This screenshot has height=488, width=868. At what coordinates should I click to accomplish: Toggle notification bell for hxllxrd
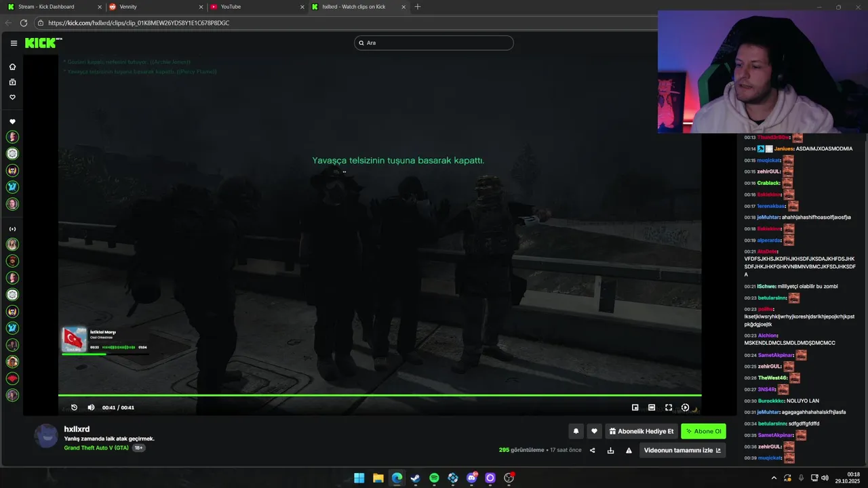(576, 431)
